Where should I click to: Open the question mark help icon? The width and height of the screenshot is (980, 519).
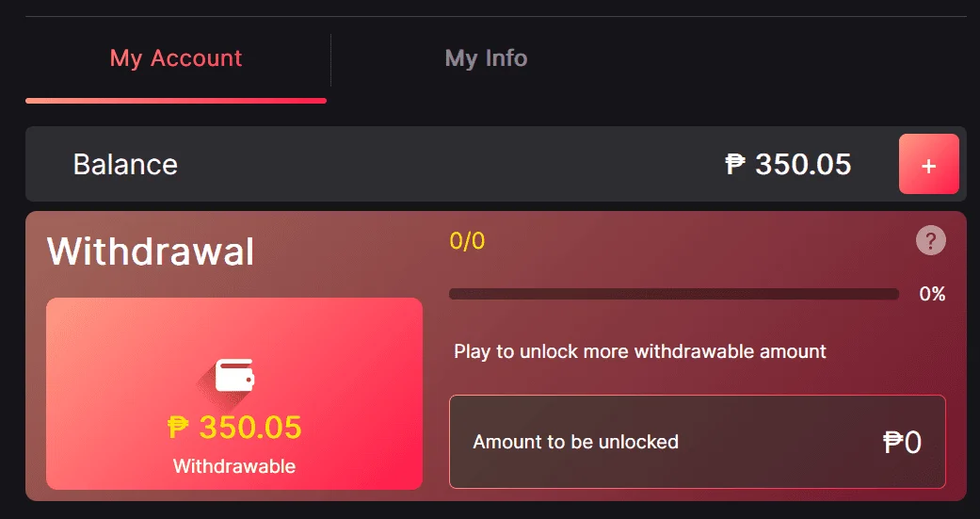[x=931, y=240]
